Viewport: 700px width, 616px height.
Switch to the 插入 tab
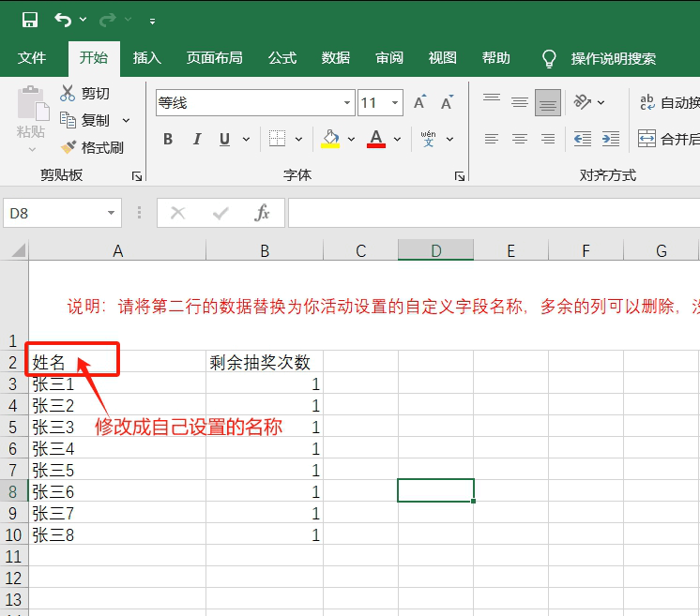[x=147, y=58]
